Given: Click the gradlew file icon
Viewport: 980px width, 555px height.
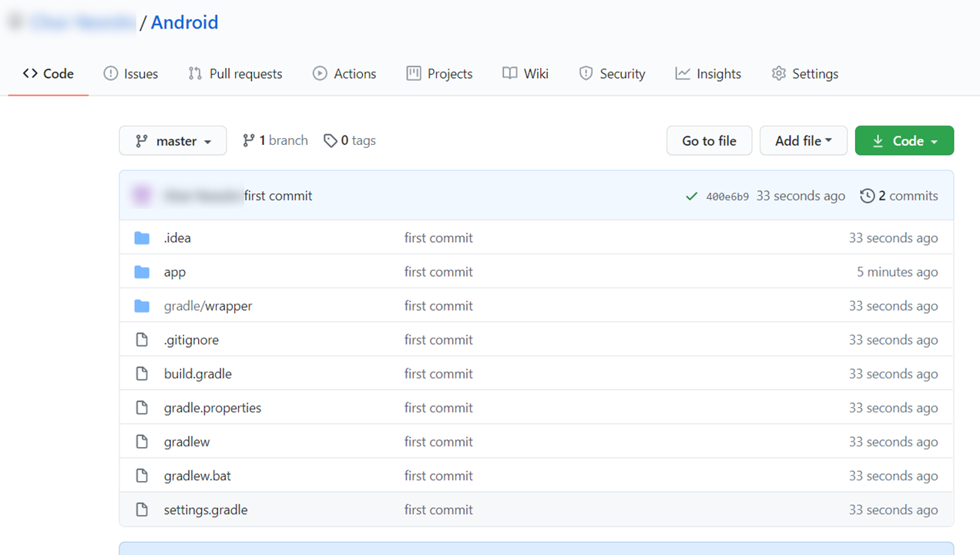Looking at the screenshot, I should coord(142,442).
